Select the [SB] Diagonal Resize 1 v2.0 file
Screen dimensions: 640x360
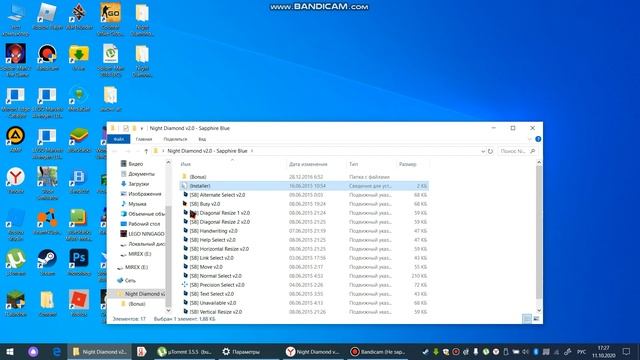point(304,213)
